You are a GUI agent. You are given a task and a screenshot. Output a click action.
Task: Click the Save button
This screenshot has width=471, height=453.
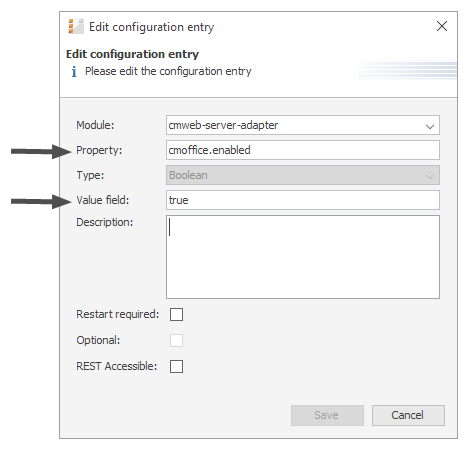point(327,415)
